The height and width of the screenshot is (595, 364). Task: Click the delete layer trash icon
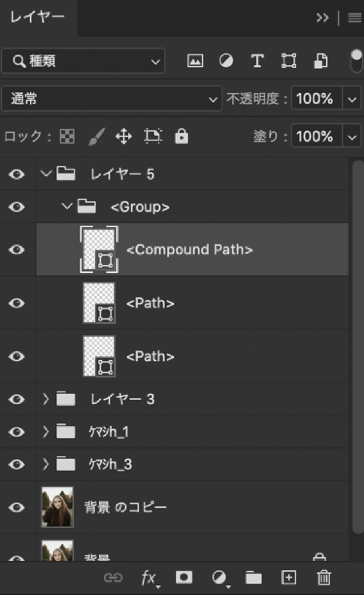click(324, 577)
